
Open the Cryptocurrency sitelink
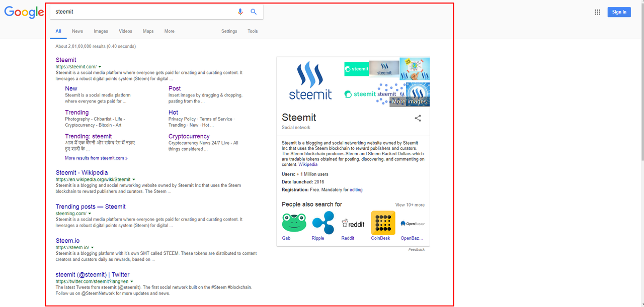[189, 136]
